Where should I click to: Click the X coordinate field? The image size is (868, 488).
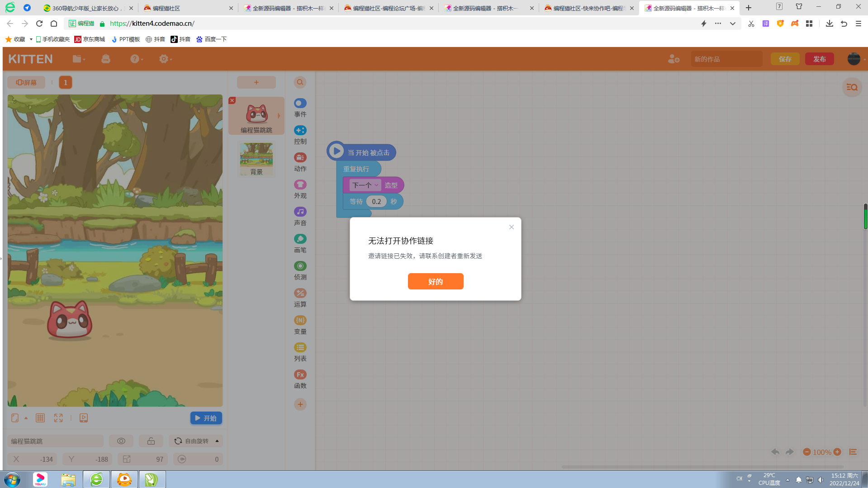[x=32, y=459]
